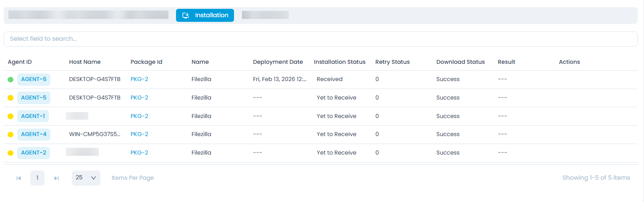This screenshot has width=644, height=202.
Task: Open AGENT-1 link
Action: coord(33,116)
